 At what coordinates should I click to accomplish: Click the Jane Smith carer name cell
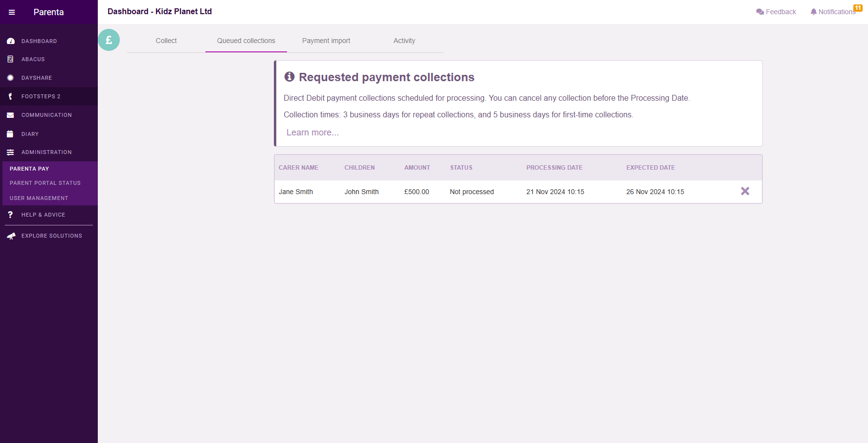click(x=296, y=192)
